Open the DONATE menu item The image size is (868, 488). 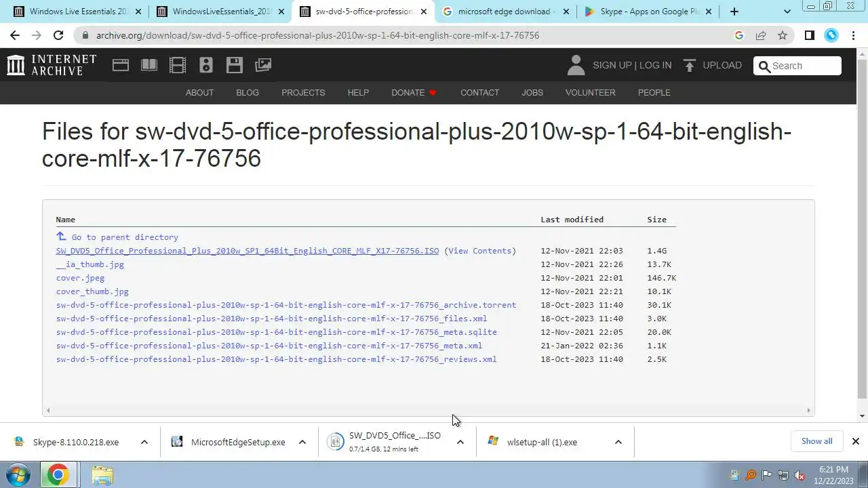(414, 93)
